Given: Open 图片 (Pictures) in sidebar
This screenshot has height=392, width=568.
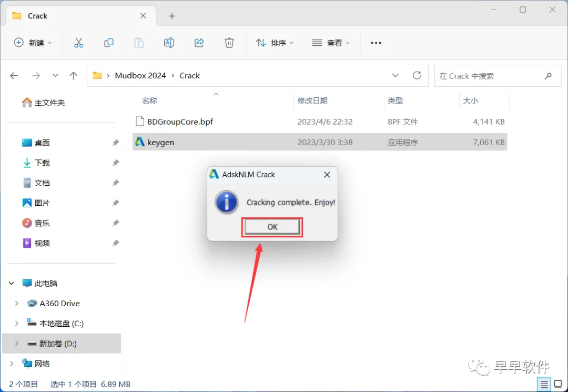Looking at the screenshot, I should pos(36,203).
